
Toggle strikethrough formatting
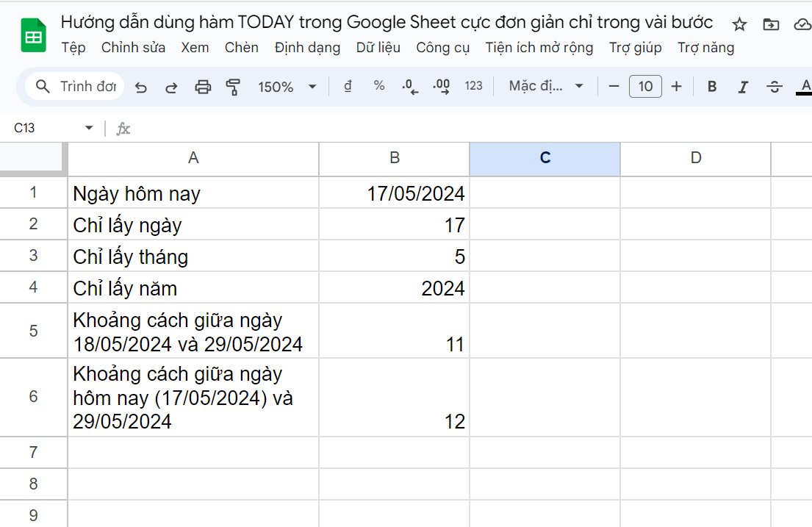tap(775, 86)
